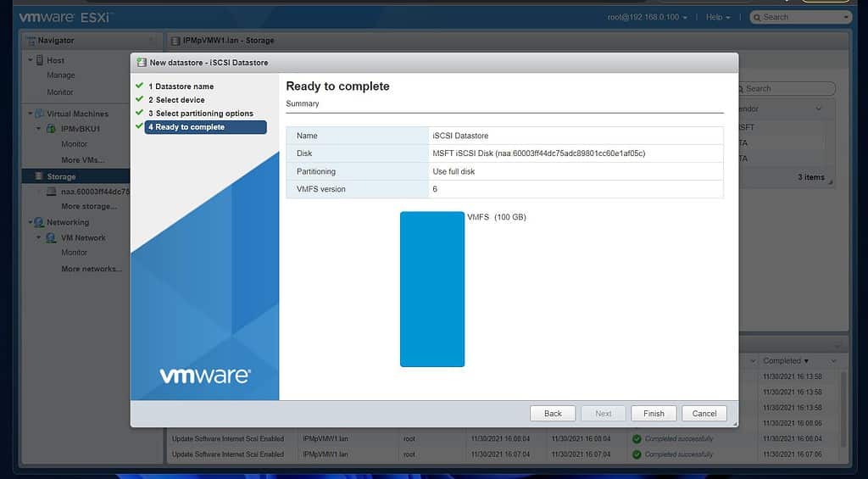
Task: Open Monitor under VM Network
Action: [75, 252]
